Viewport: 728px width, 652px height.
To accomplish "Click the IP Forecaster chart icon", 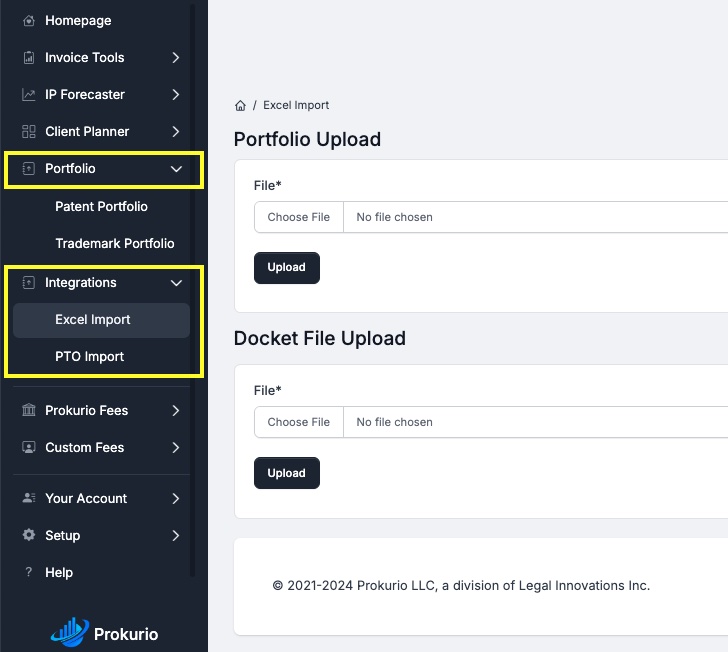I will pos(29,95).
